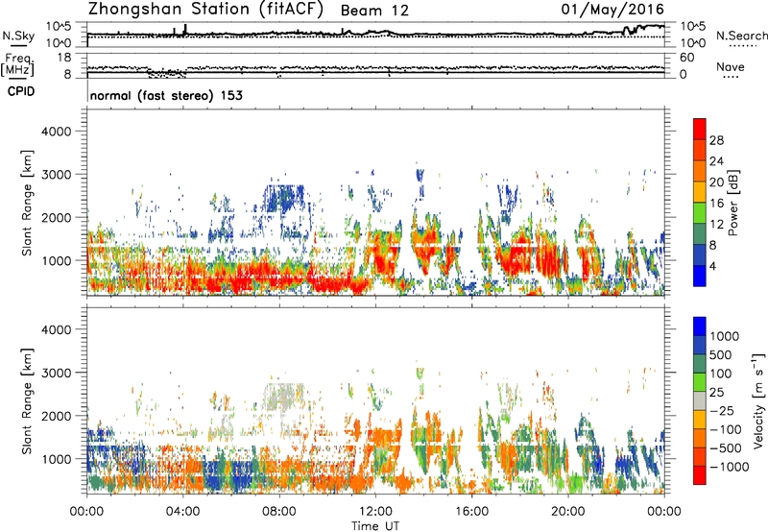This screenshot has width=768, height=532.
Task: Click the '18' frequency axis value
Action: pyautogui.click(x=64, y=58)
